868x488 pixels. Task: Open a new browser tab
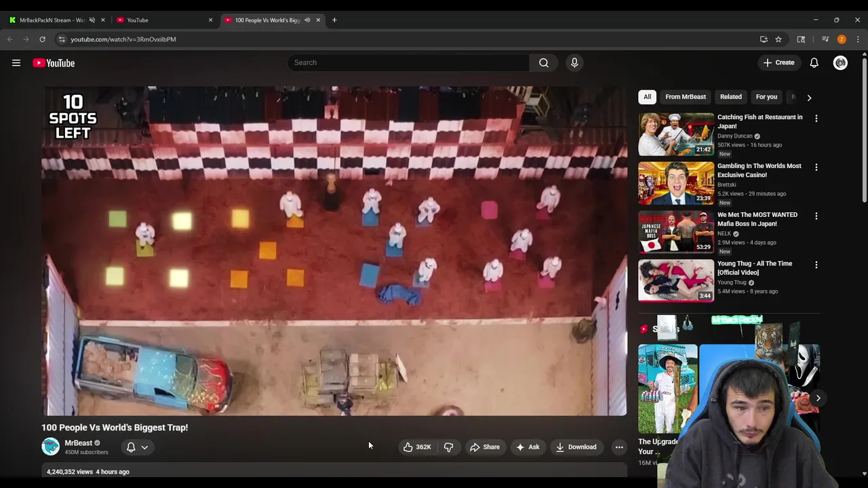click(334, 20)
